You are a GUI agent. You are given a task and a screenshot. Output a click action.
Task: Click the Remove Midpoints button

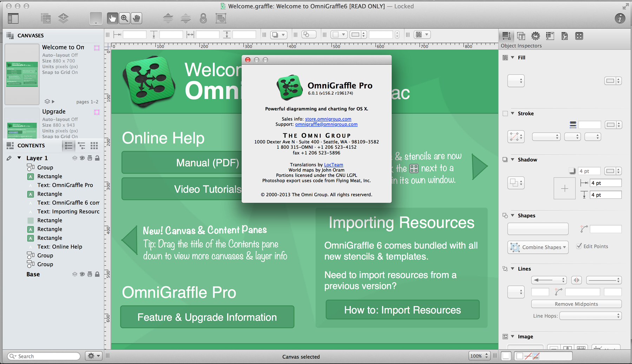pos(576,304)
